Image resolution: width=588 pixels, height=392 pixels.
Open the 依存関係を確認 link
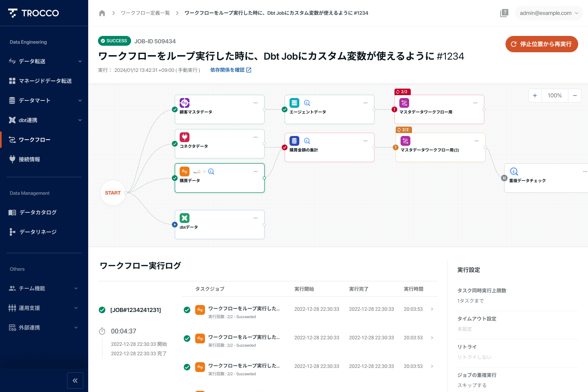click(x=231, y=69)
